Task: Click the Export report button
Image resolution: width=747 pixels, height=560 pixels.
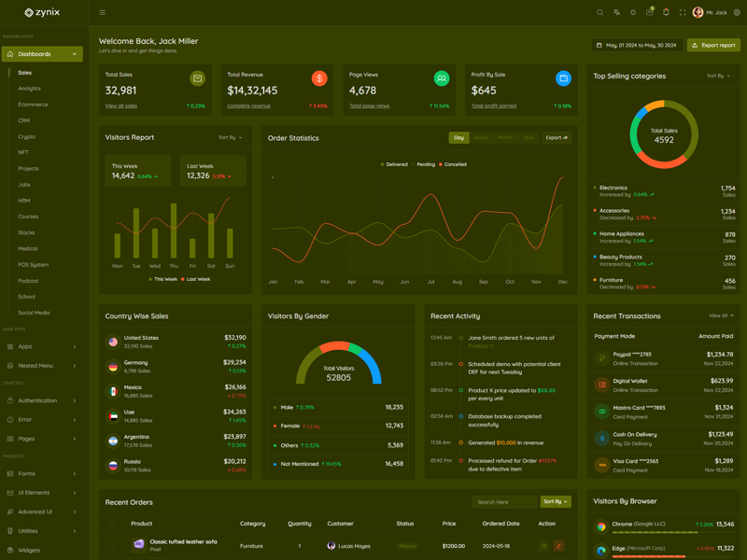Action: [713, 45]
